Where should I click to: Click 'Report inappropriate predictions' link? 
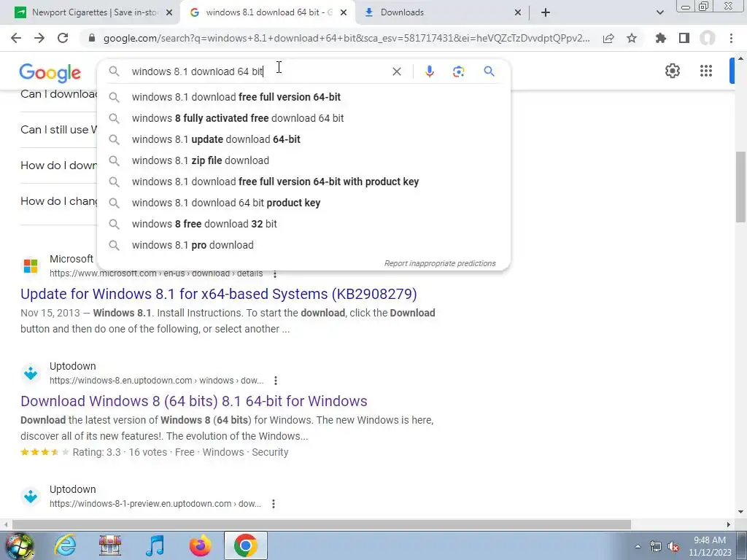[x=440, y=263]
